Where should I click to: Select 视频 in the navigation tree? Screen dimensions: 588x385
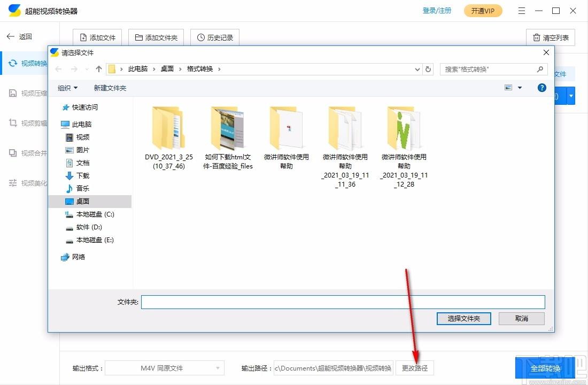[78, 137]
